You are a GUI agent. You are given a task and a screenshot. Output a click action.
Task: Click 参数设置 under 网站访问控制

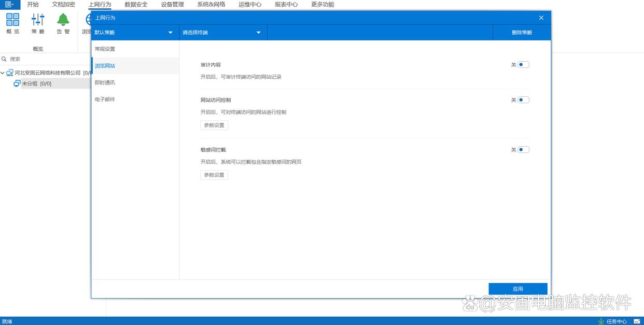coord(214,125)
